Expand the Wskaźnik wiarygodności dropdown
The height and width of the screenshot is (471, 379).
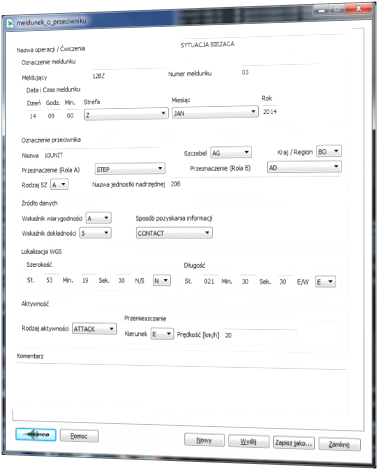point(99,218)
